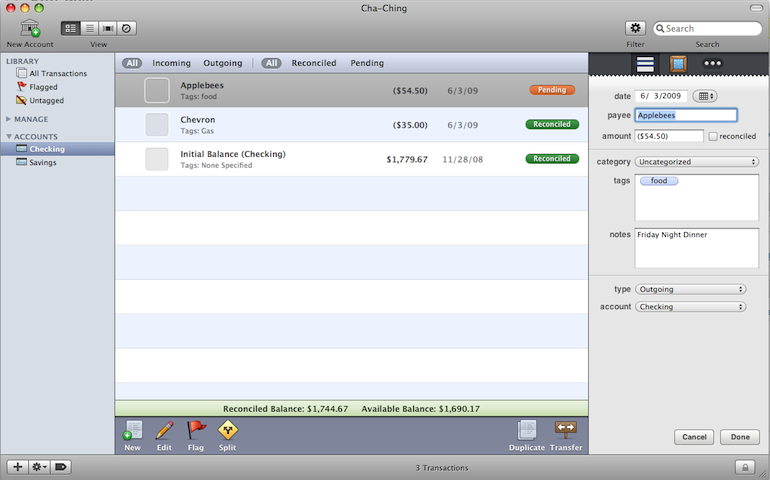Click the notes field Friday Night Dinner

696,248
